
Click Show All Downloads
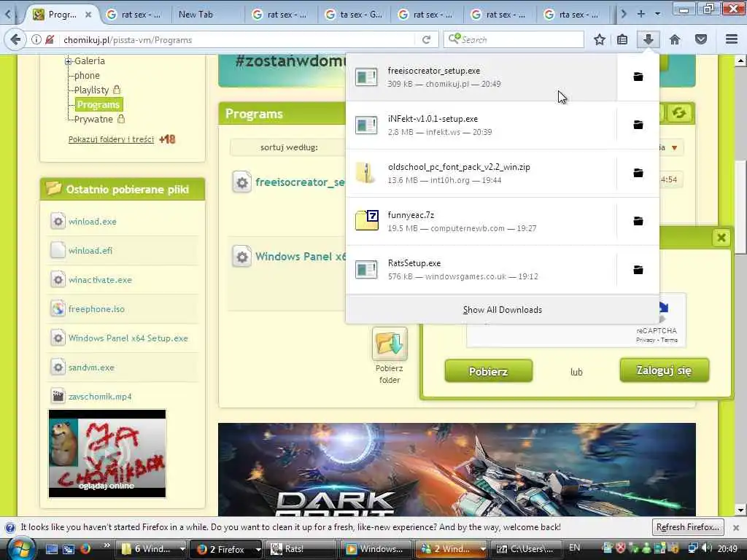(x=503, y=310)
